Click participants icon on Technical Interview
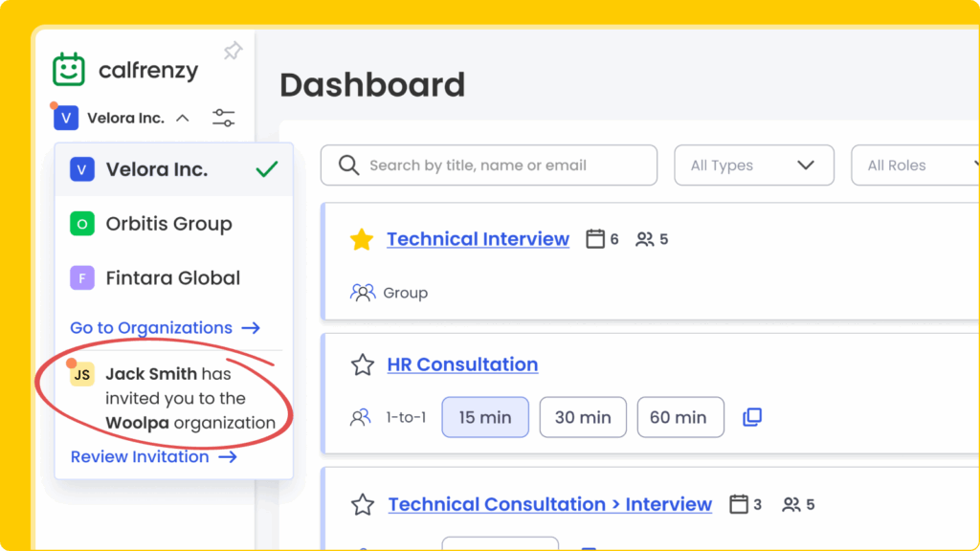Screen dimensions: 980x551 (645, 239)
